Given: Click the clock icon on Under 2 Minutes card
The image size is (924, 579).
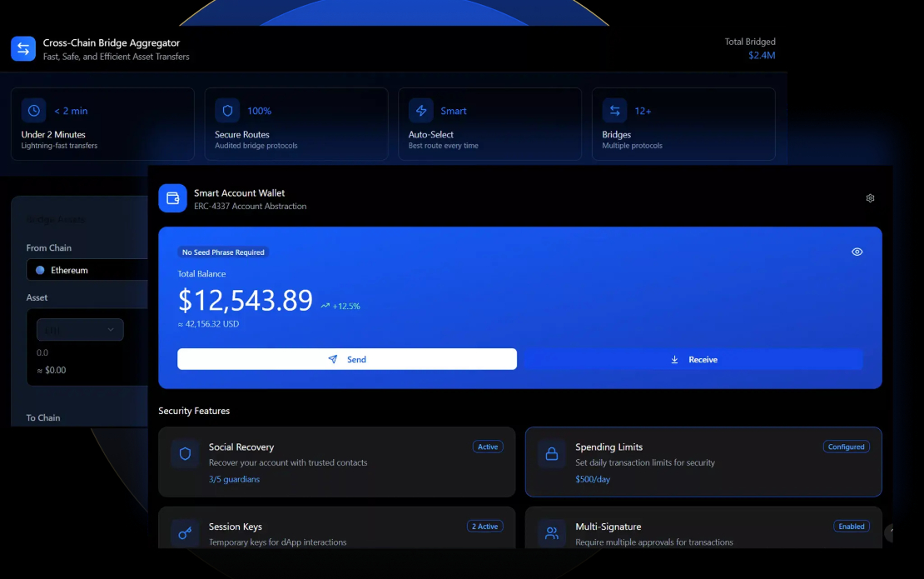Looking at the screenshot, I should (33, 110).
